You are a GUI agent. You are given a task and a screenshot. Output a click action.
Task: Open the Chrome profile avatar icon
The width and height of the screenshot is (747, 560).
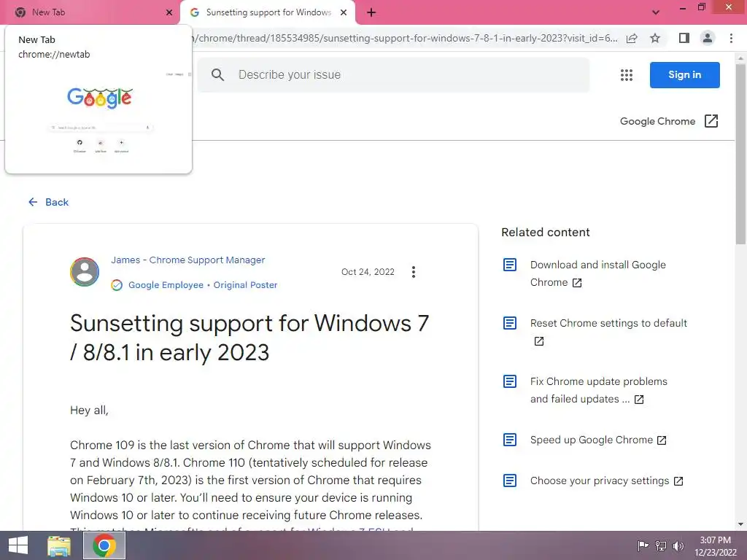708,38
